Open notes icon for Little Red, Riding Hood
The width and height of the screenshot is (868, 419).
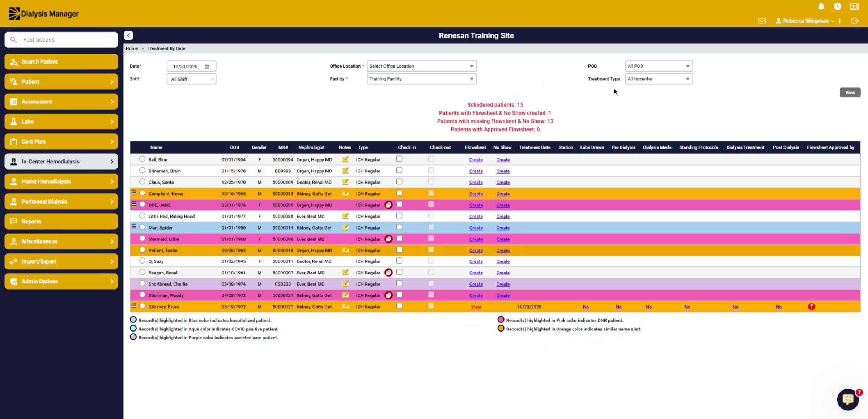pos(345,216)
